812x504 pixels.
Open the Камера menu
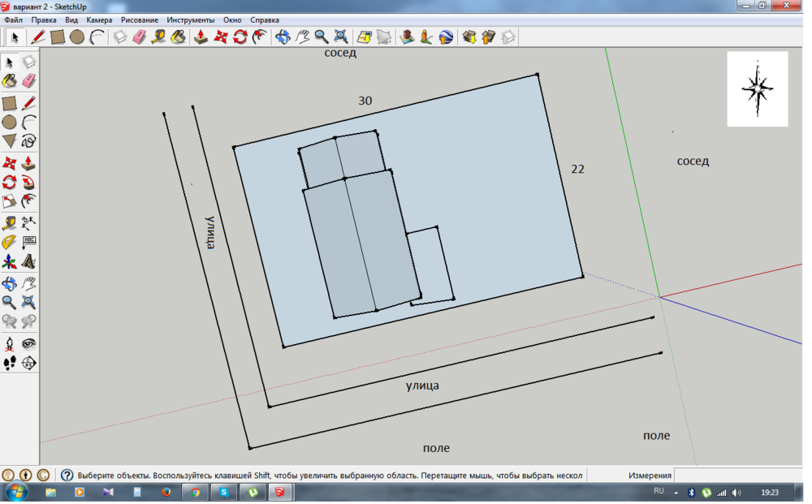point(99,19)
